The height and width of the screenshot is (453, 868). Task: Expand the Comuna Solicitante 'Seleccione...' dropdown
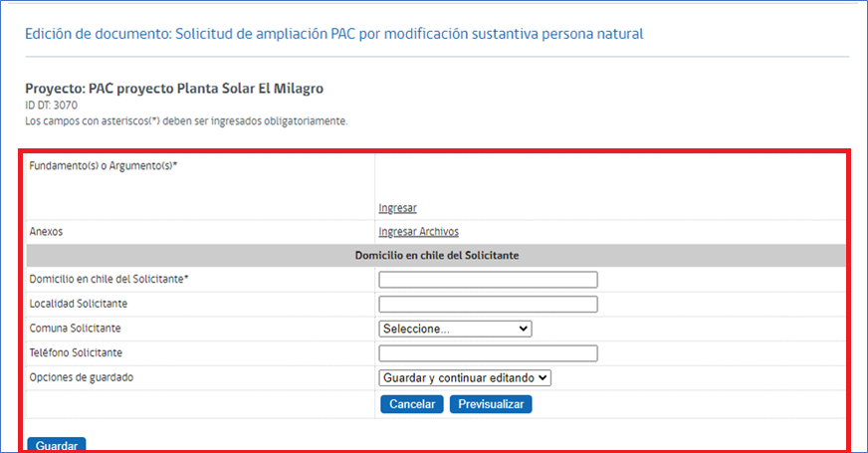pyautogui.click(x=455, y=329)
